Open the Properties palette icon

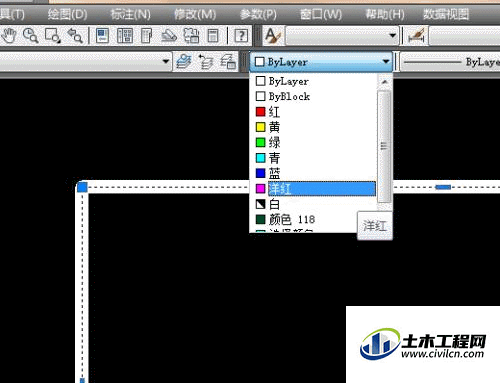[x=103, y=35]
